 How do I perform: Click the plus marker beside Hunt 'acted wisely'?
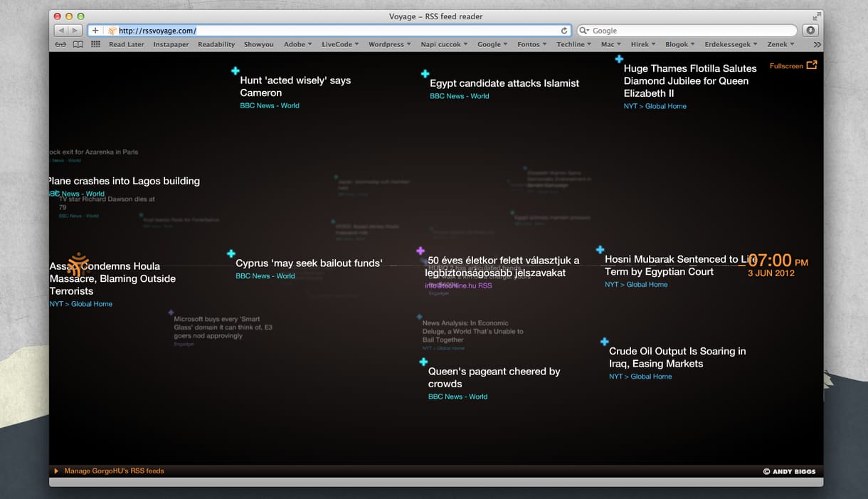[x=235, y=70]
